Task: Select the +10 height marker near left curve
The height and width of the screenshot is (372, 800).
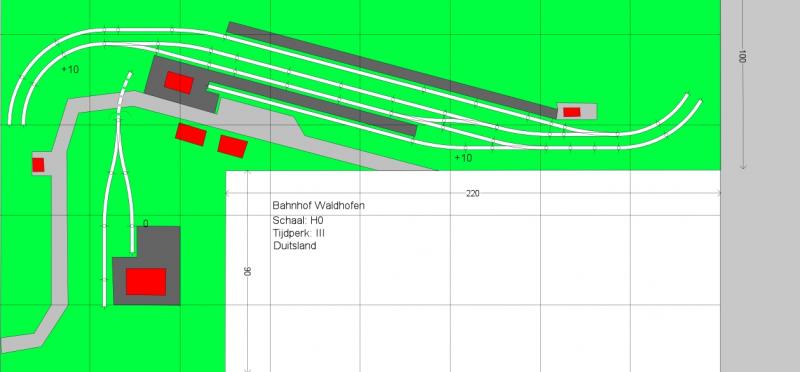Action: (70, 69)
